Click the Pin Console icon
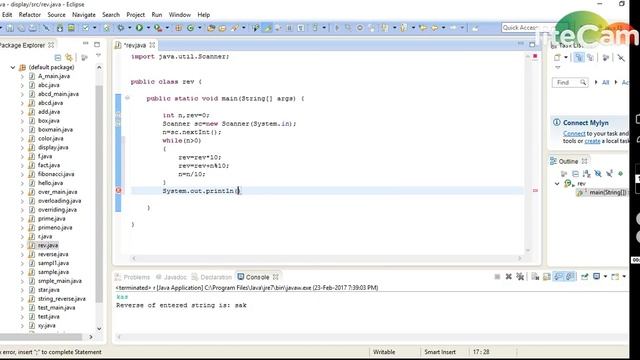Screen dimensions: 640x360 584,277
